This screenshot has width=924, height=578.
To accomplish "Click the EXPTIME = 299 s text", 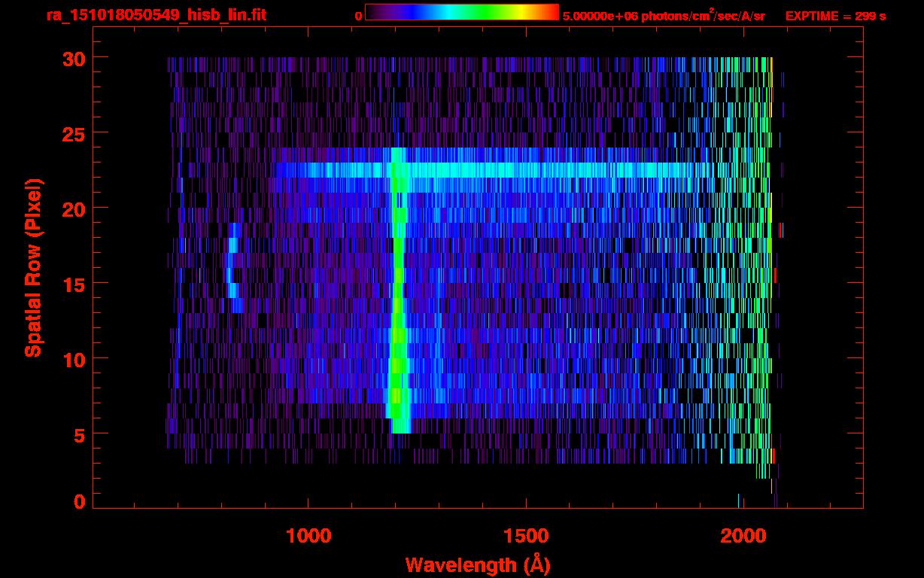I will click(835, 16).
